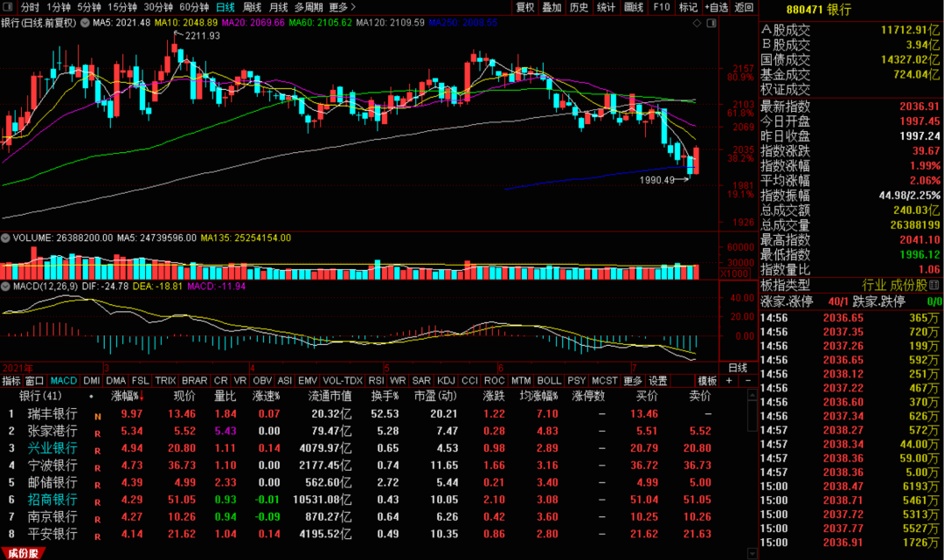
Task: Click the diamond icon above the chart
Action: (697, 23)
